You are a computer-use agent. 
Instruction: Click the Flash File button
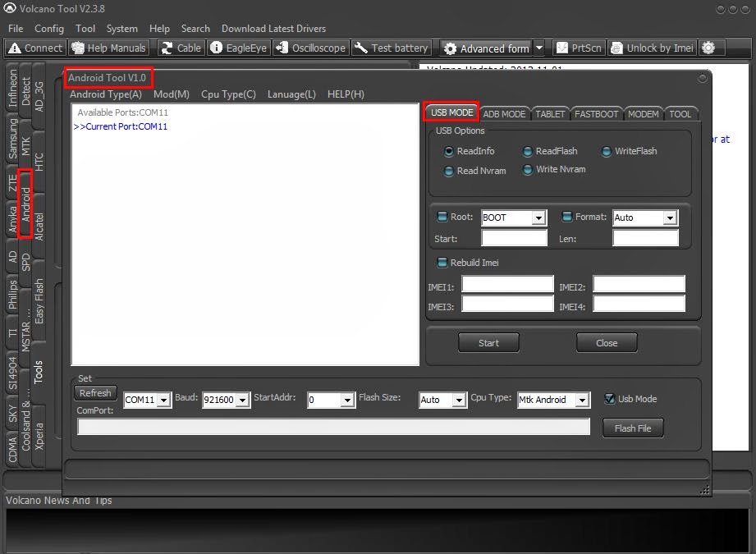[x=632, y=428]
